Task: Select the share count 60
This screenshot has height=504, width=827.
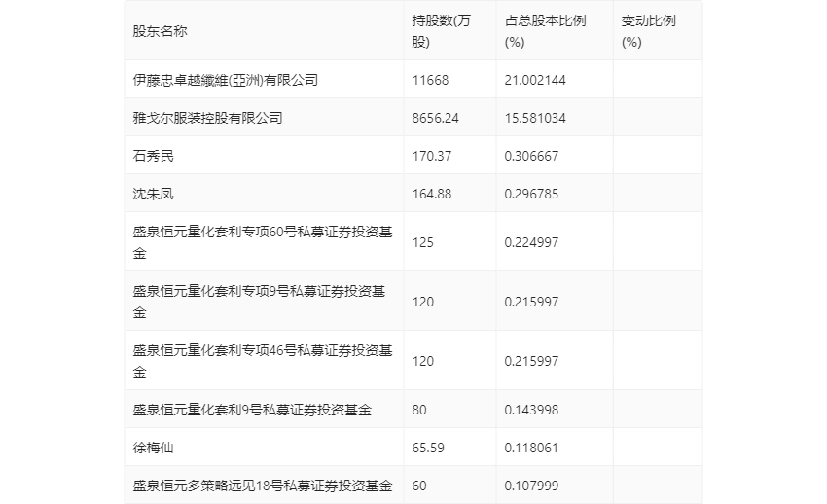Action: pos(419,486)
